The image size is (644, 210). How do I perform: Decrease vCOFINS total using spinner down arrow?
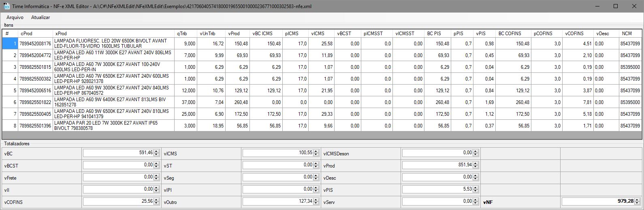pos(156,203)
